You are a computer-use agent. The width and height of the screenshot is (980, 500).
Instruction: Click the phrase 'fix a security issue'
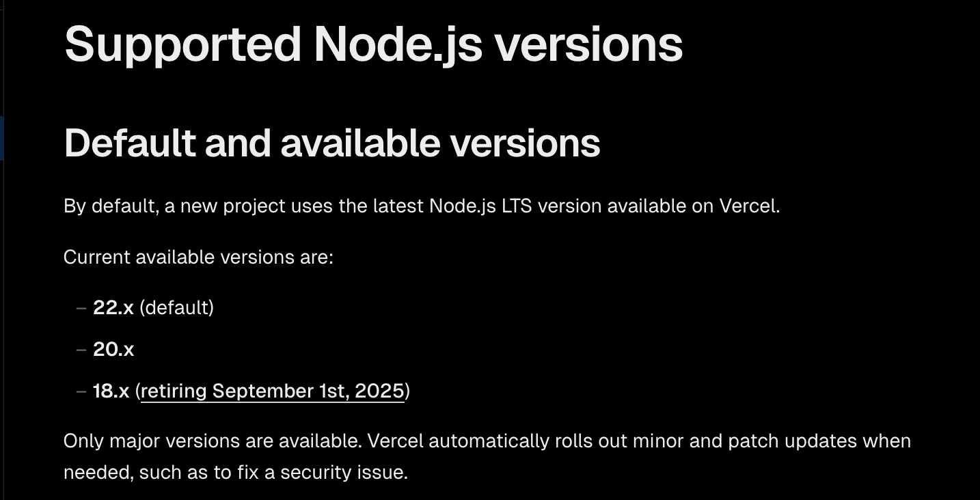coord(321,472)
